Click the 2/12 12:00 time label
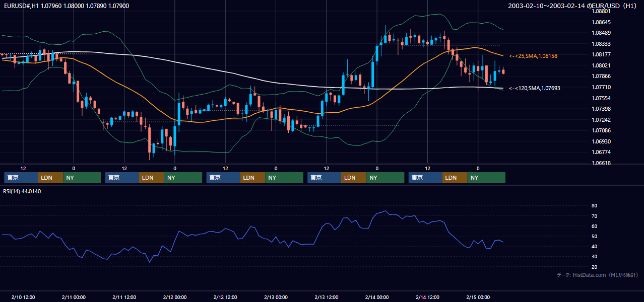This screenshot has height=302, width=644. [x=225, y=297]
